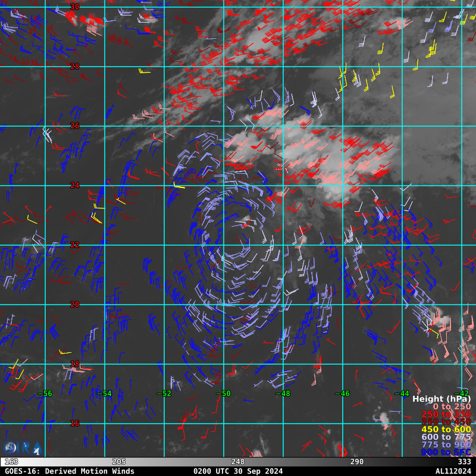Click the latitude label 18
Viewport: 476px width, 476px height.
[x=75, y=364]
